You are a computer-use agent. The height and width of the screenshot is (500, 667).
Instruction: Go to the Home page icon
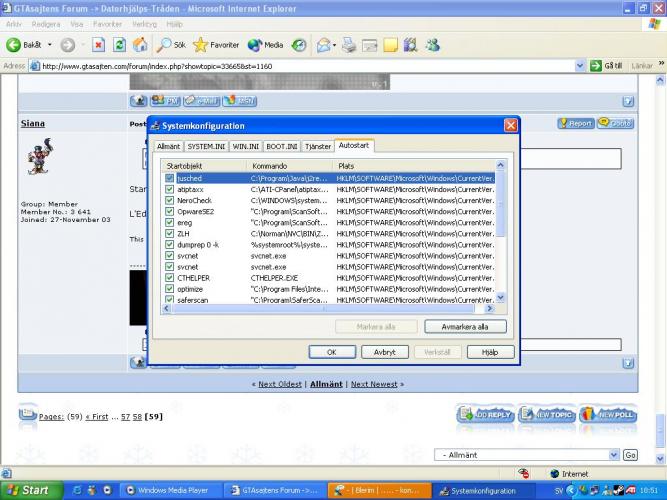click(x=140, y=45)
